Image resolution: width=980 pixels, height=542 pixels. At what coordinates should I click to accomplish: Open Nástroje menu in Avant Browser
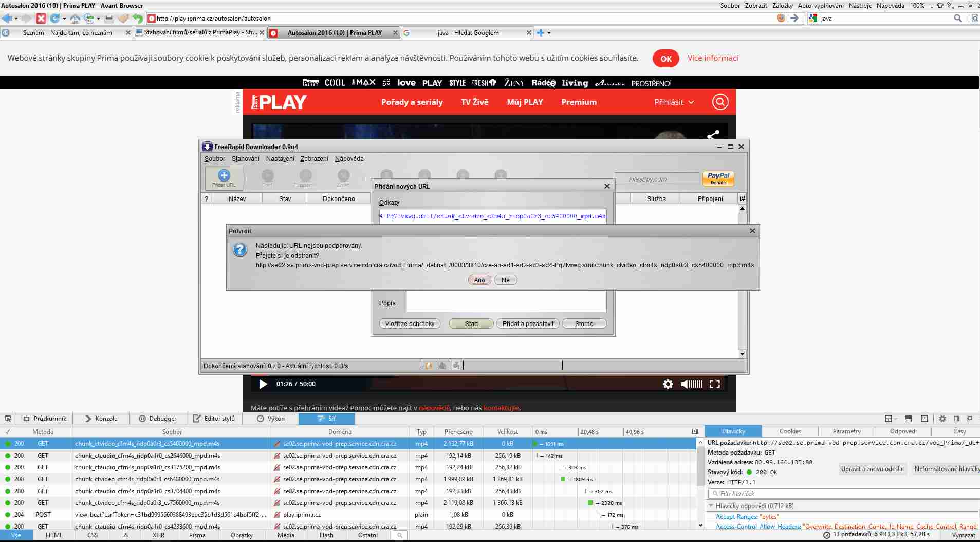pyautogui.click(x=860, y=6)
